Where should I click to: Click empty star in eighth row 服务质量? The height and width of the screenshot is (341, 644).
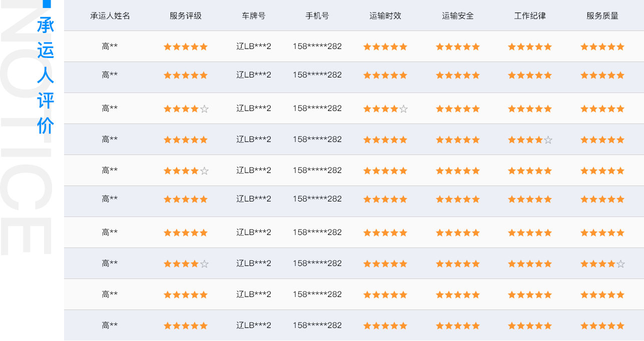(x=621, y=264)
